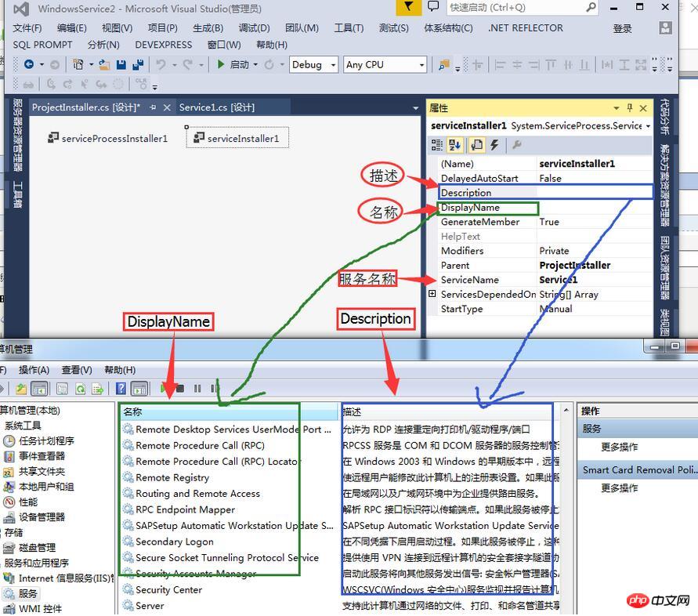Click the Save All icon
Image resolution: width=698 pixels, height=616 pixels.
[138, 64]
